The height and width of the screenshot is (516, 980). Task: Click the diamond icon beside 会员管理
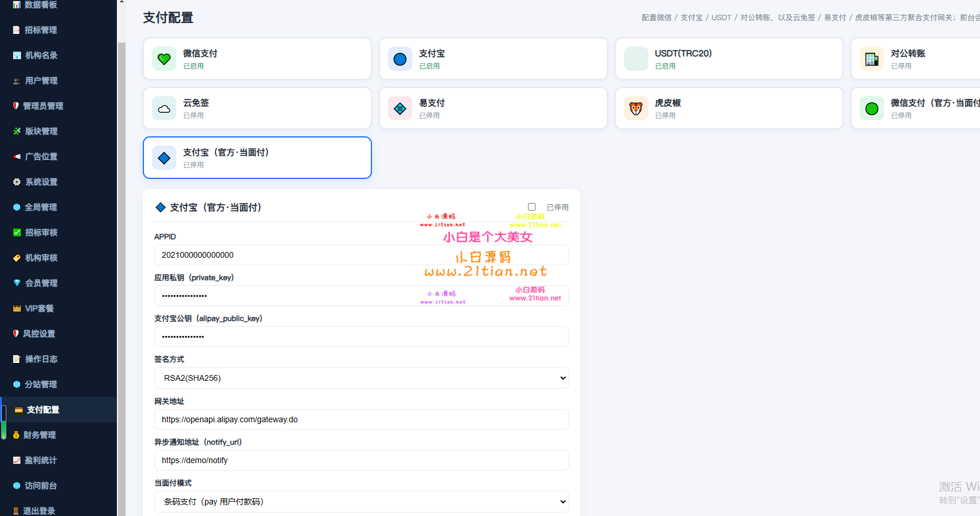point(17,283)
